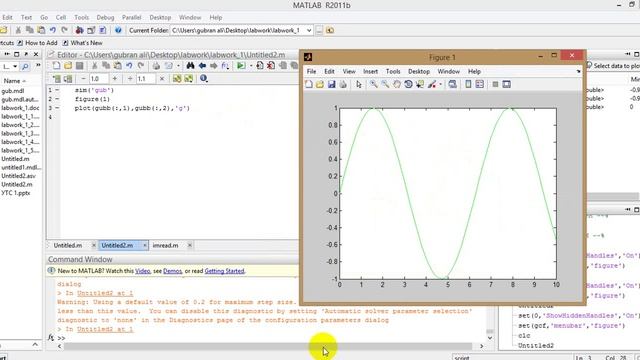The image size is (640, 360).
Task: Open the dropdown arrow beside the Run button
Action: tap(251, 66)
